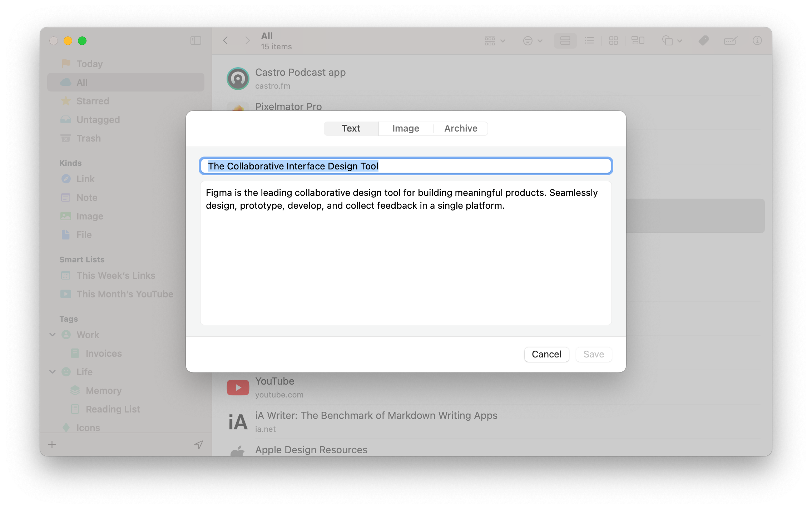The image size is (812, 509).
Task: Open the Trash list in the sidebar
Action: [88, 138]
